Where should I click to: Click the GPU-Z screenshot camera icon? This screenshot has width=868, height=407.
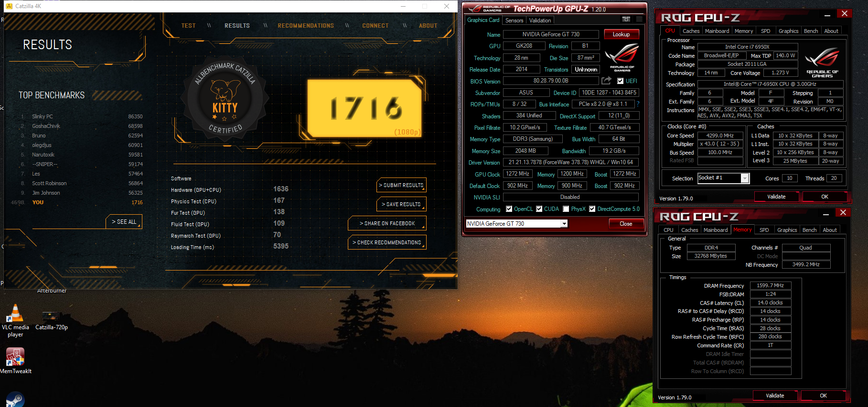[x=626, y=19]
